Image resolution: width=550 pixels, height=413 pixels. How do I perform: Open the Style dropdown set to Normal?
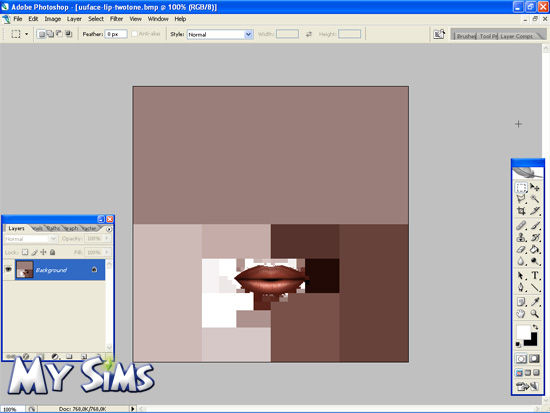[220, 34]
